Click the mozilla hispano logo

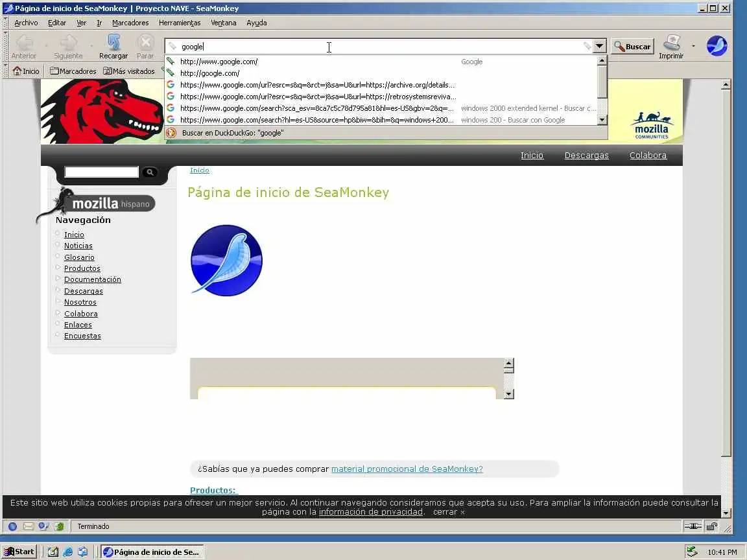point(96,204)
